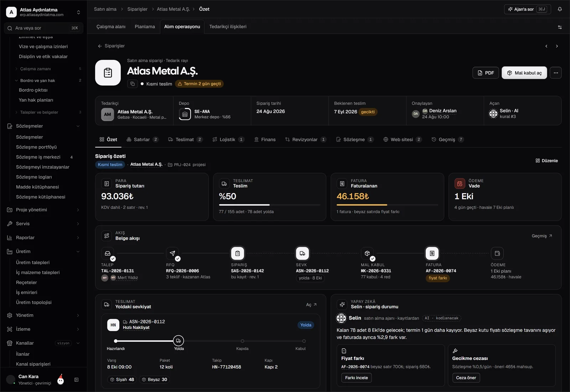The height and width of the screenshot is (392, 570).
Task: Click the view settings sliders icon
Action: coord(560,27)
